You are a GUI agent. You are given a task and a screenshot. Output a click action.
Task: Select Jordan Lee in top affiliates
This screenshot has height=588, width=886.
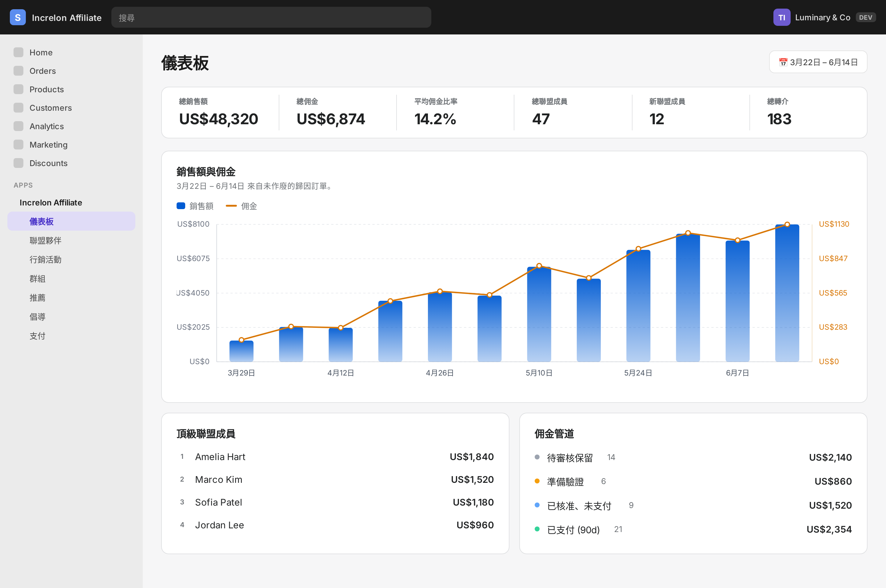click(335, 525)
